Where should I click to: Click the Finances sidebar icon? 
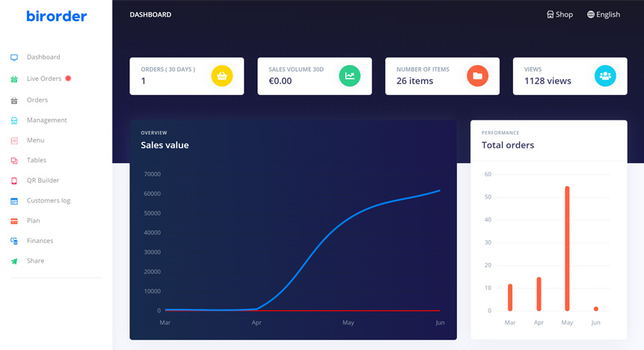tap(14, 241)
